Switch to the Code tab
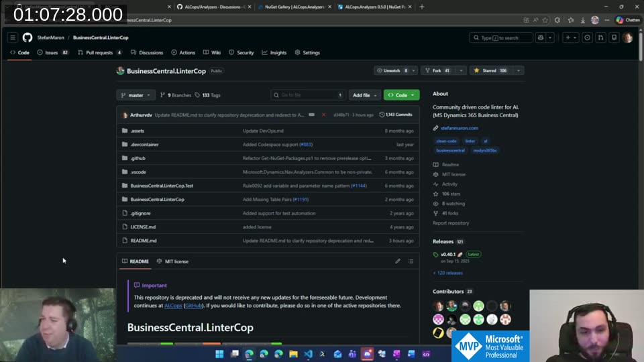This screenshot has width=644, height=362. tap(19, 52)
